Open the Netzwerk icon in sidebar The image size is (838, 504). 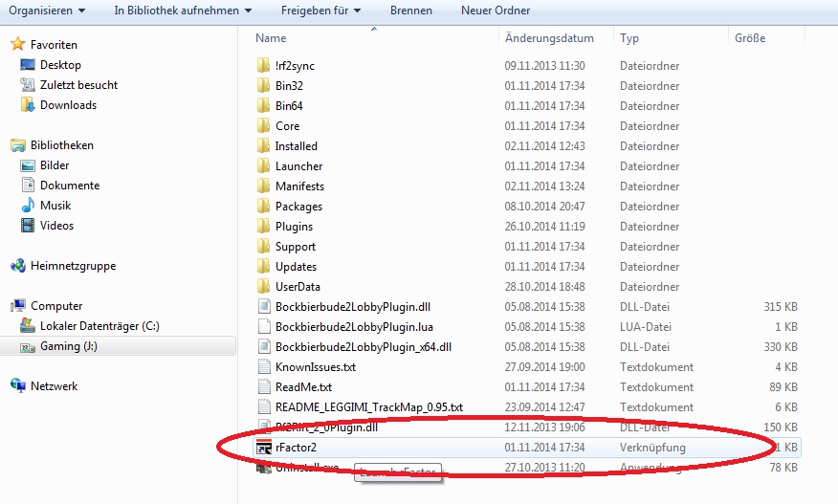[x=17, y=386]
